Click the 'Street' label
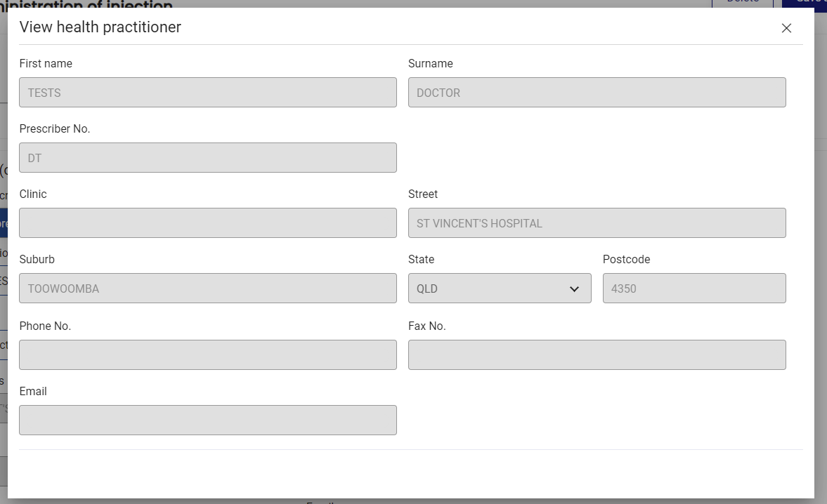The width and height of the screenshot is (827, 504). pyautogui.click(x=423, y=194)
